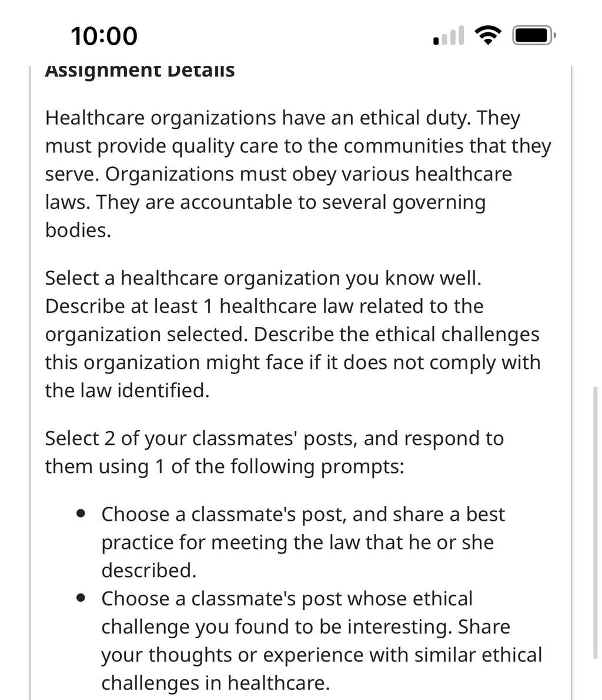Image resolution: width=602 pixels, height=700 pixels.
Task: Click the text 'the law identified.'
Action: click(x=127, y=391)
